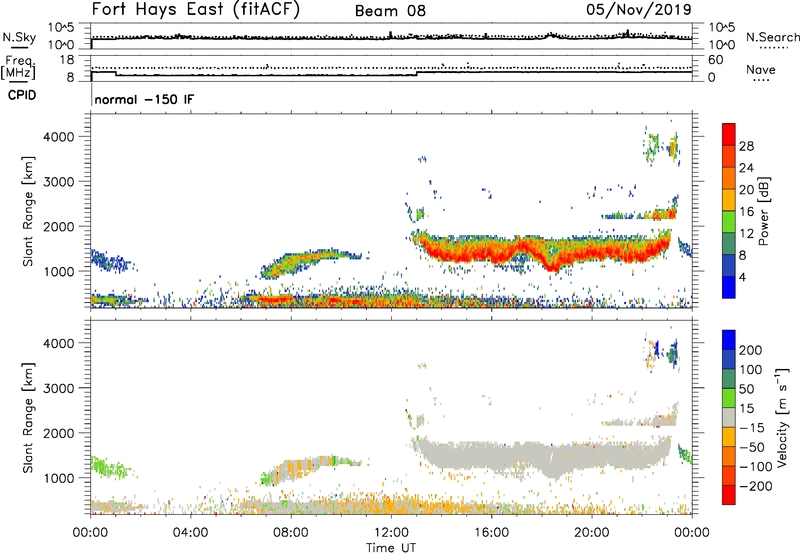Click the 'Nave' legend label
Screen dimensions: 800x554
(760, 70)
